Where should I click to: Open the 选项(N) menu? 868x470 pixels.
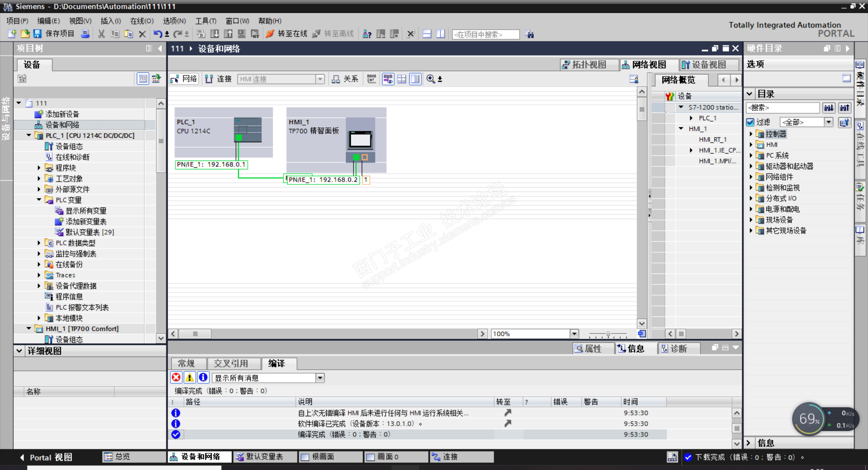pyautogui.click(x=175, y=21)
